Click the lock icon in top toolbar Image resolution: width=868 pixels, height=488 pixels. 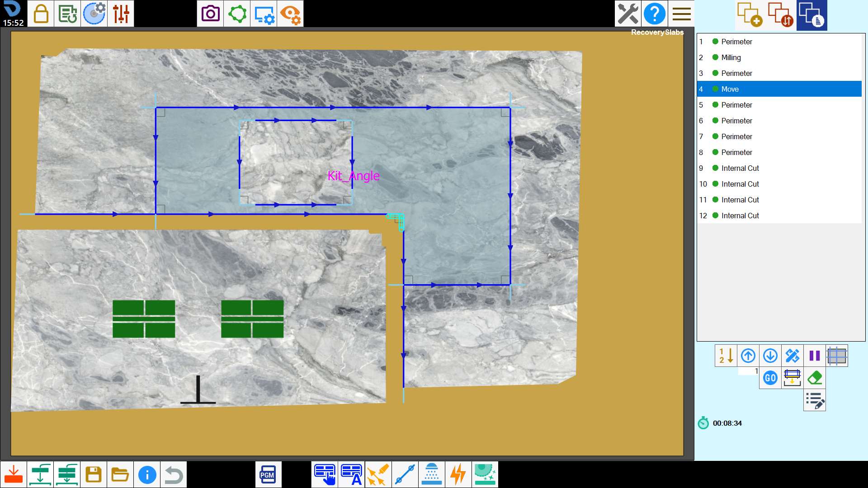pos(41,14)
